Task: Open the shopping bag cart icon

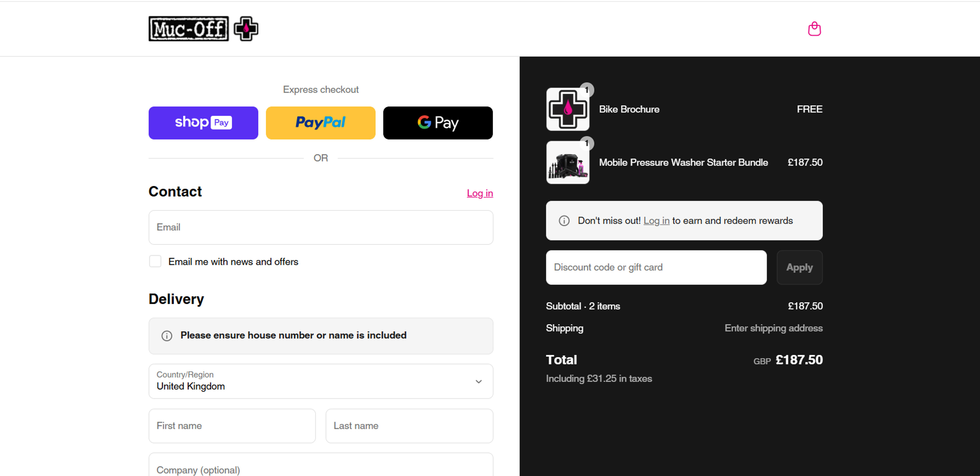Action: (814, 29)
